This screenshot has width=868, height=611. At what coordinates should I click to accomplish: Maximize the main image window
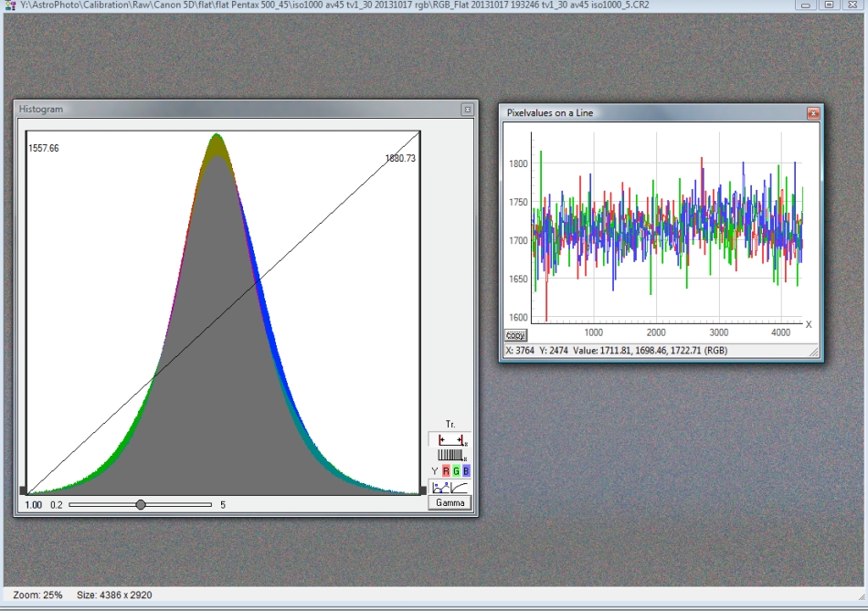830,5
